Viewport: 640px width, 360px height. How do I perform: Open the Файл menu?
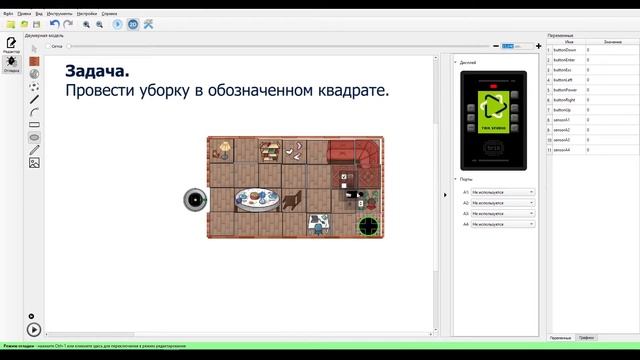pos(8,14)
